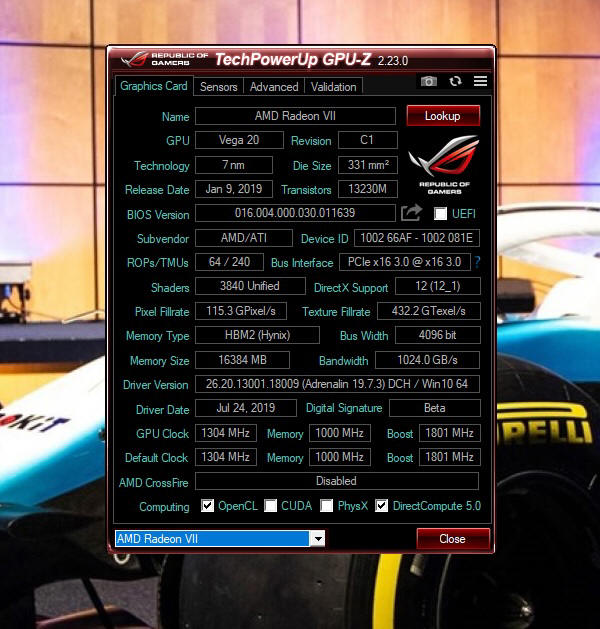The image size is (600, 629).
Task: Click the ROPs/TMUs field 64 / 240
Action: pyautogui.click(x=229, y=262)
